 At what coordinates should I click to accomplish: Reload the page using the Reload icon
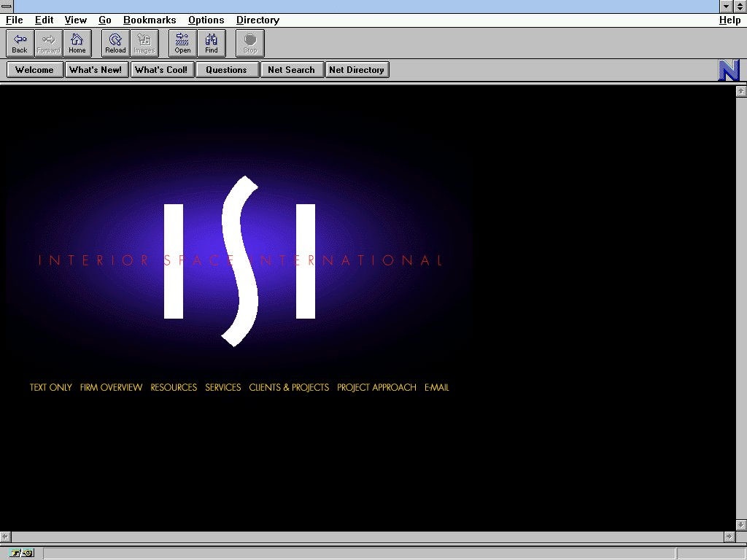pyautogui.click(x=115, y=43)
